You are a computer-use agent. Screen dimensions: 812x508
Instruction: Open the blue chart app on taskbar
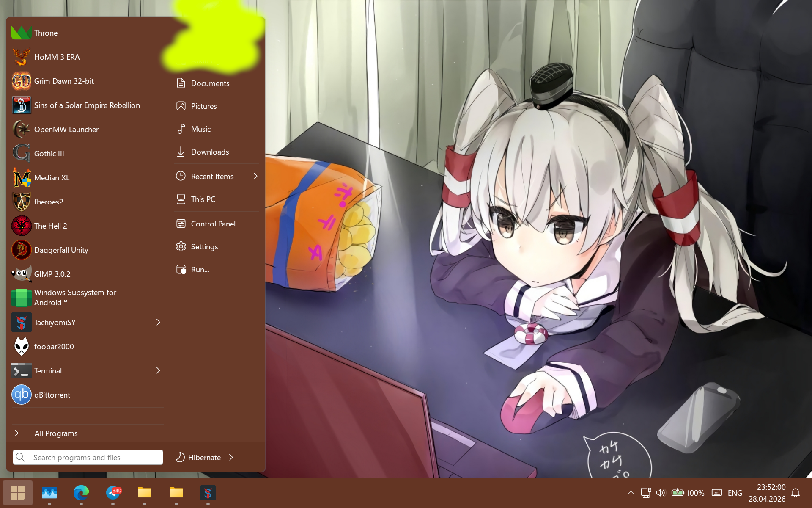[x=49, y=493]
